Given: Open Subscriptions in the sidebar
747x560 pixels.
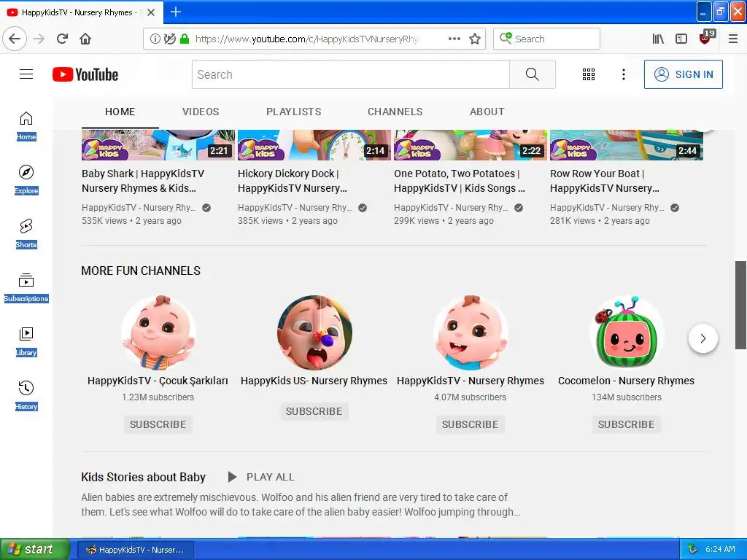Looking at the screenshot, I should tap(26, 287).
